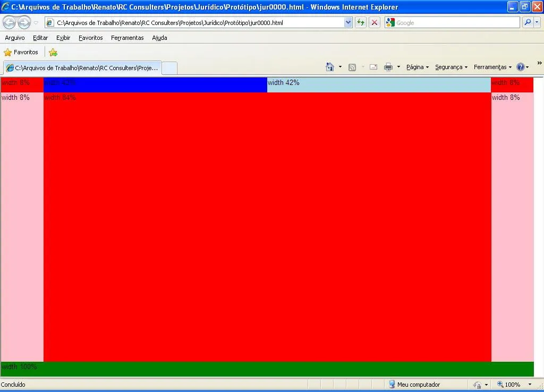544x392 pixels.
Task: Open search provider options dropdown arrow
Action: 537,22
